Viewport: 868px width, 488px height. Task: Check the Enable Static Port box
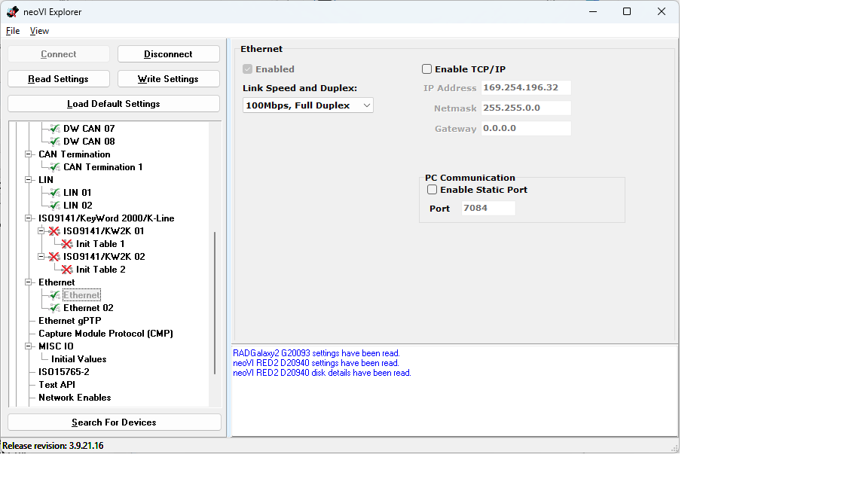tap(432, 189)
